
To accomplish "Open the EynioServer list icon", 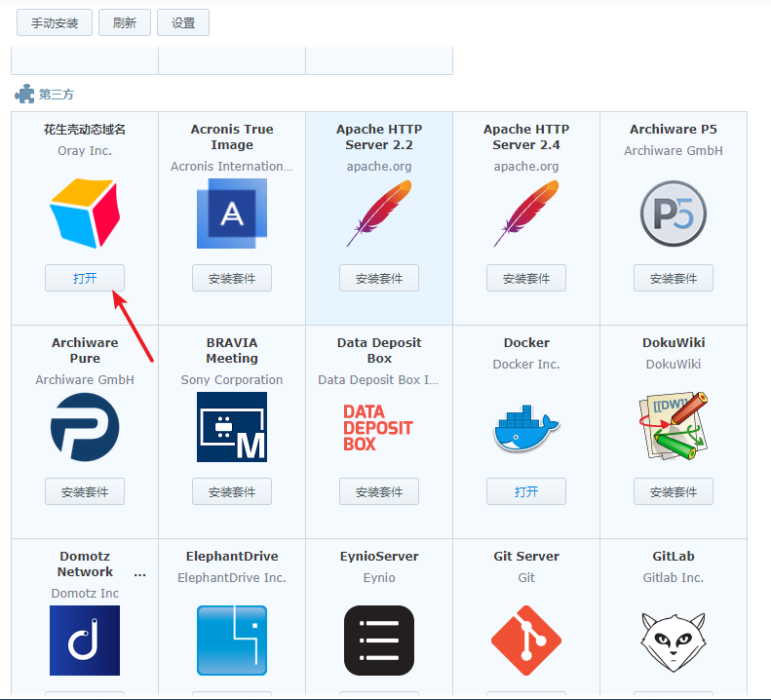I will point(379,640).
